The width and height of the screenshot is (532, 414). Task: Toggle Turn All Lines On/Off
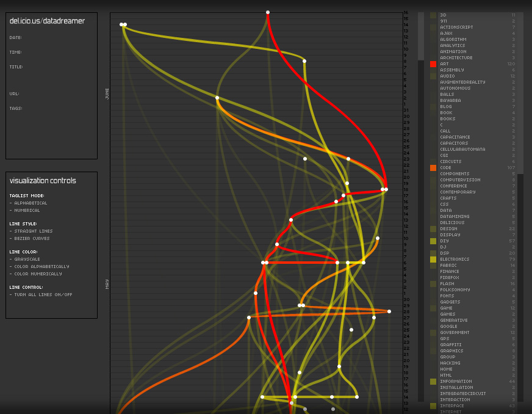pyautogui.click(x=42, y=295)
